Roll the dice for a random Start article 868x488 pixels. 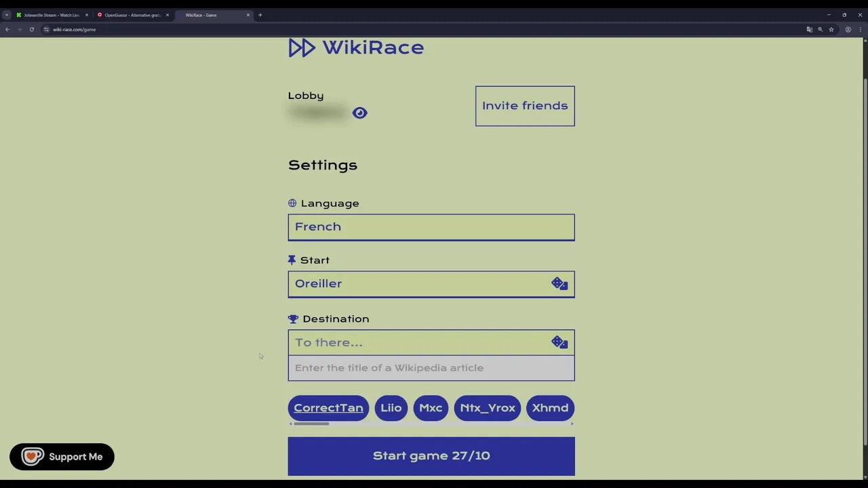coord(559,284)
